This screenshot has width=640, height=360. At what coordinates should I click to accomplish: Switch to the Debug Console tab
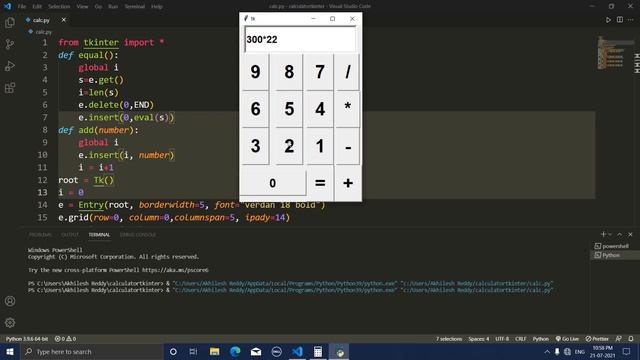(138, 235)
